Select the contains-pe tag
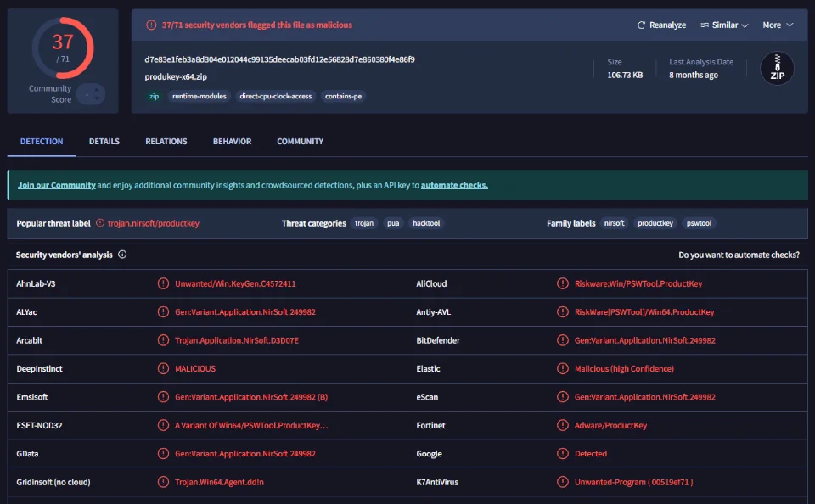The height and width of the screenshot is (504, 815). (x=343, y=96)
